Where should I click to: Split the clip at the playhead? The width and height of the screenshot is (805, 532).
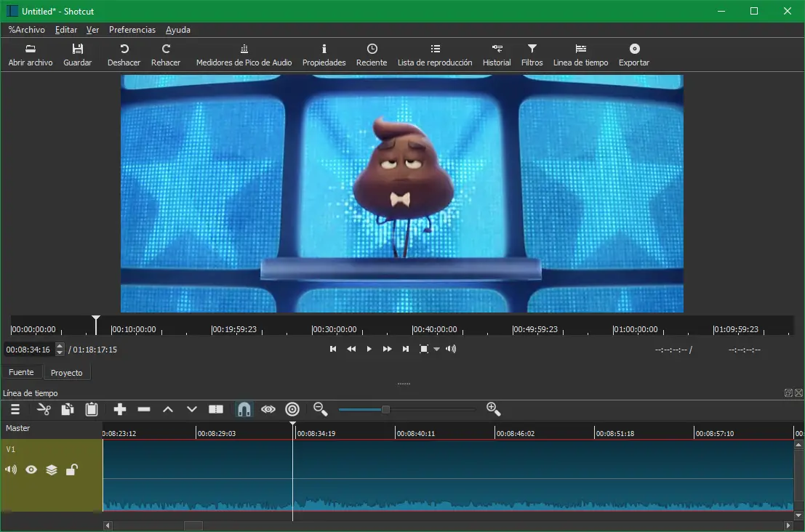(x=216, y=410)
